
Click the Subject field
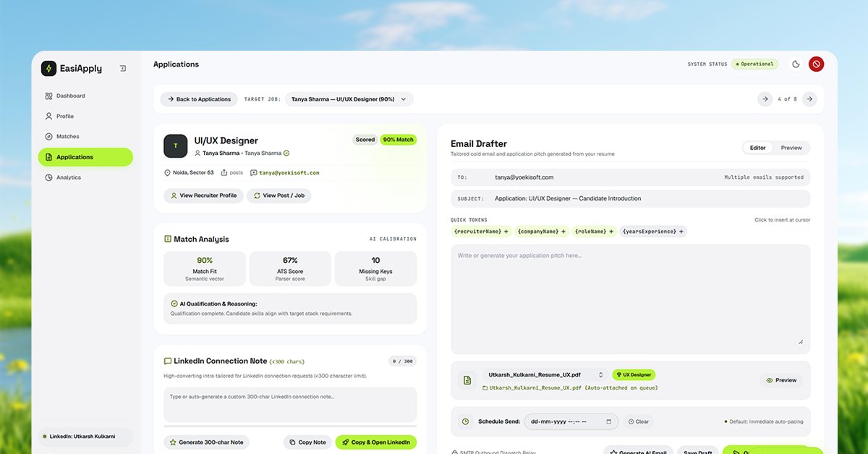(x=630, y=198)
